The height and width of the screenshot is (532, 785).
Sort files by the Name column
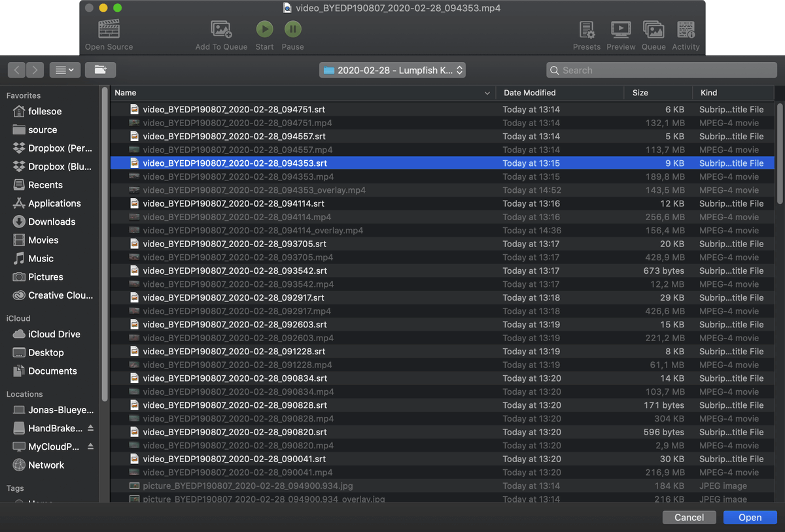[x=303, y=93]
